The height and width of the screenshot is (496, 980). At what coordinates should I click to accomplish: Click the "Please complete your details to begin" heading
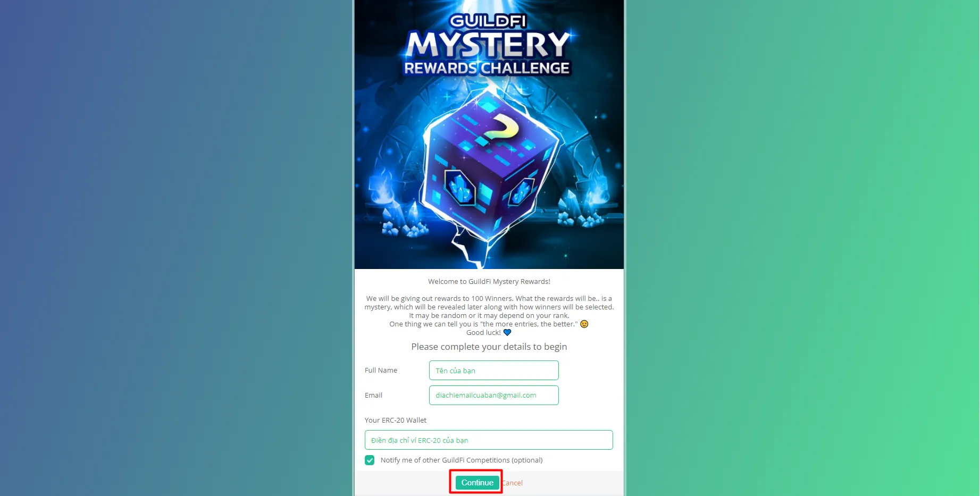click(489, 347)
